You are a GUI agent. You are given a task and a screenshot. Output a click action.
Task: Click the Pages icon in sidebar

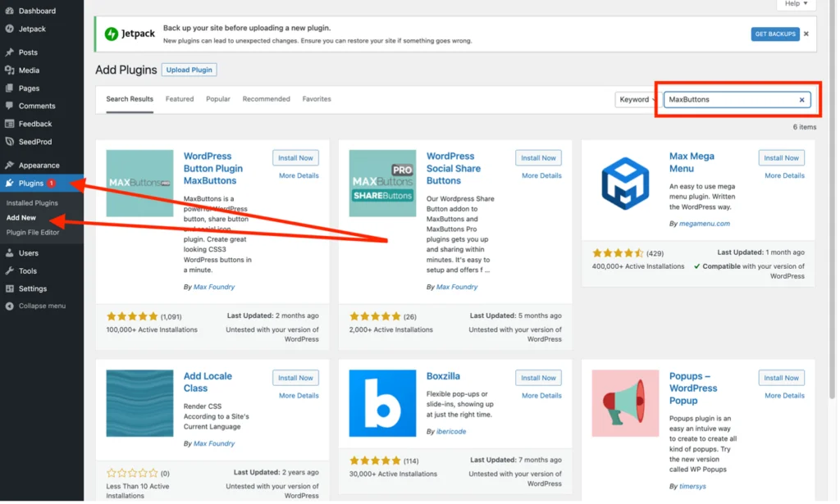point(10,89)
